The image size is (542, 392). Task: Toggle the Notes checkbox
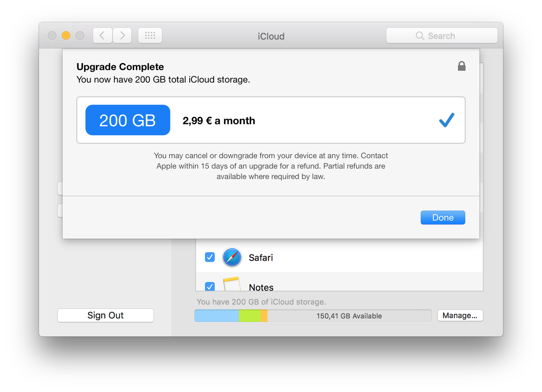210,286
